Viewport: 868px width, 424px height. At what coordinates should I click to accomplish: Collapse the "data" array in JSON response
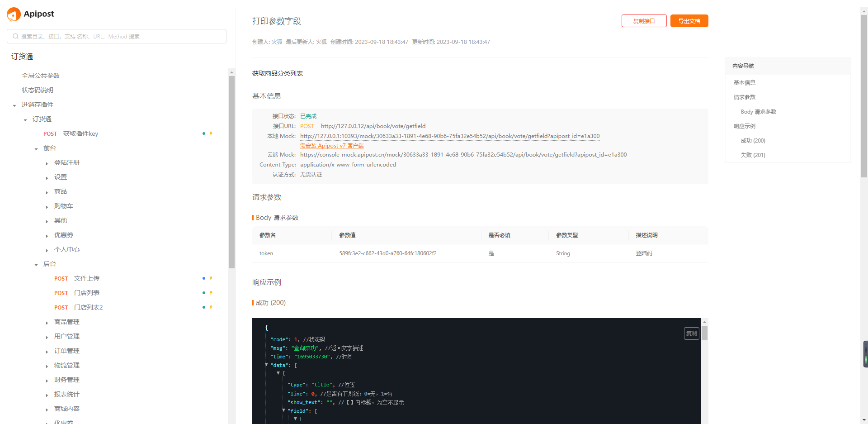click(x=267, y=365)
